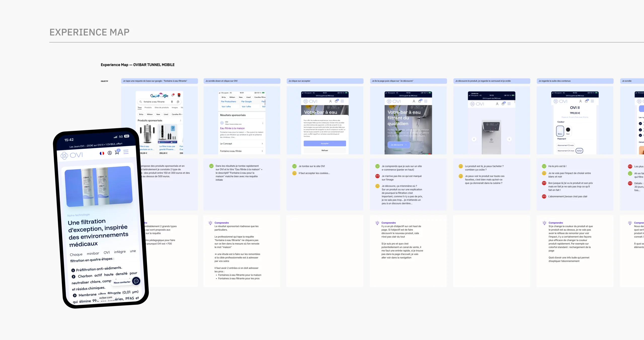This screenshot has width=644, height=340.
Task: Choose the Abonnement 12 mois payment option
Action: click(566, 145)
